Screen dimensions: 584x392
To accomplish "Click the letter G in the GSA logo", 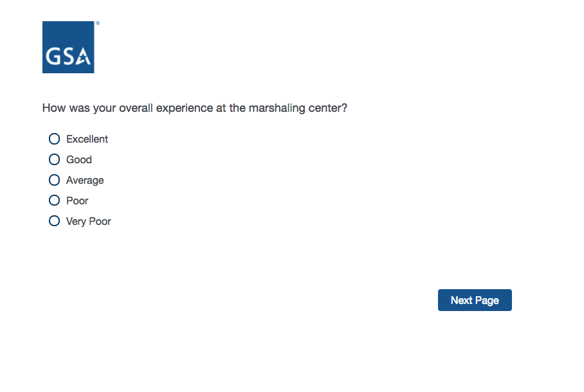I will [x=53, y=57].
